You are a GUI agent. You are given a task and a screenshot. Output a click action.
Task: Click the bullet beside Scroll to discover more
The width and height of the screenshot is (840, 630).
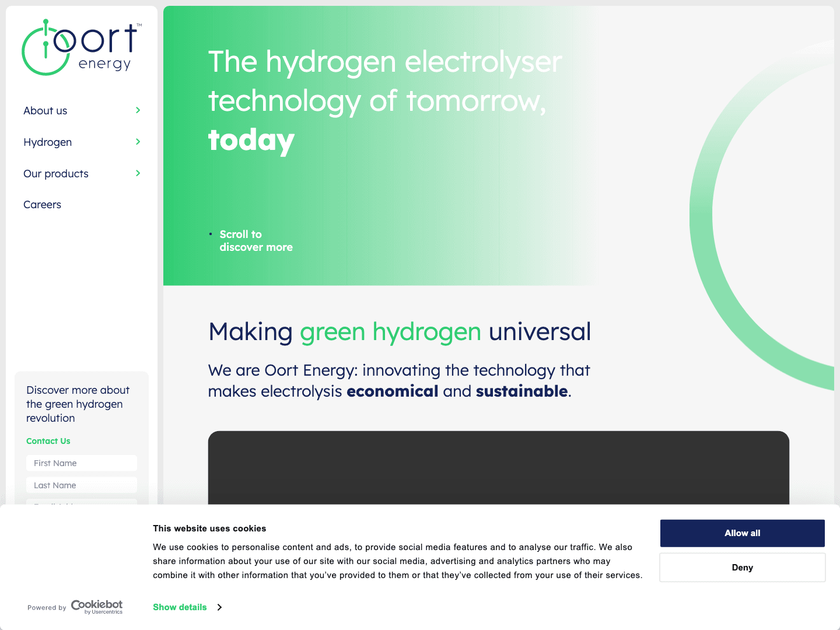[211, 235]
